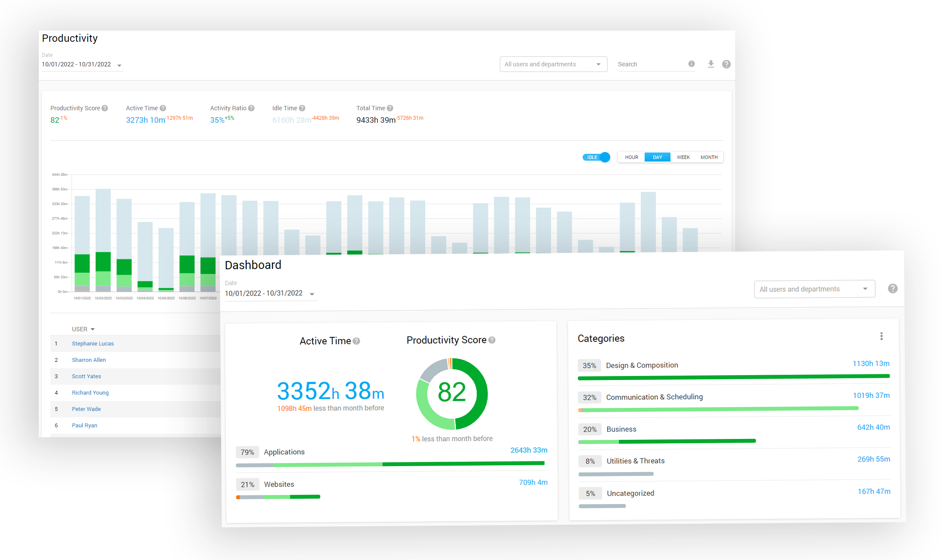Image resolution: width=948 pixels, height=560 pixels.
Task: Open the Categories three-dot menu
Action: [x=882, y=336]
